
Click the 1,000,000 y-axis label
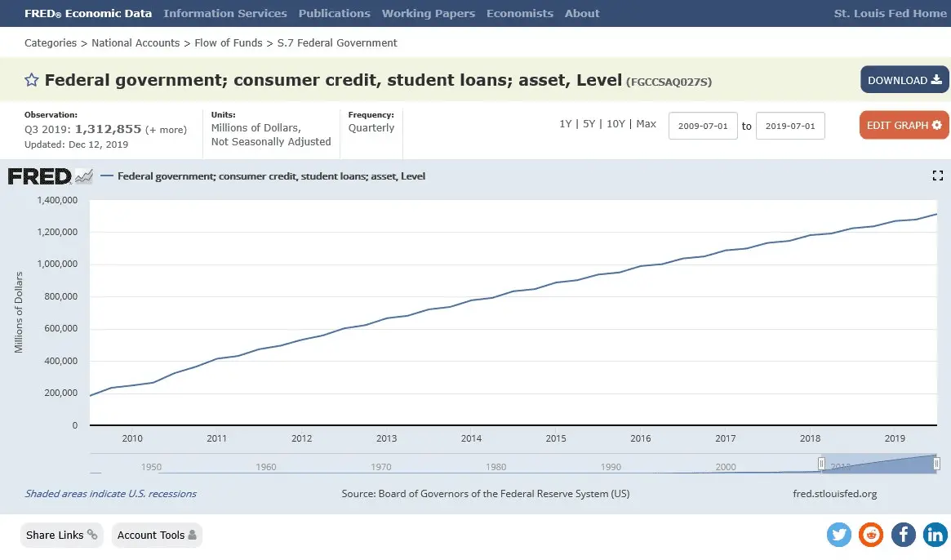coord(58,264)
